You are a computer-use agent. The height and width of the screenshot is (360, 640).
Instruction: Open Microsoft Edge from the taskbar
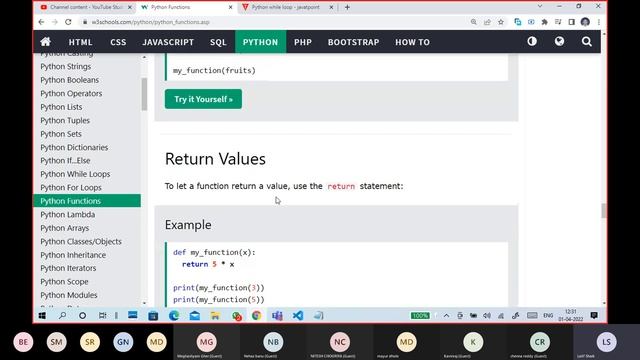click(x=174, y=316)
